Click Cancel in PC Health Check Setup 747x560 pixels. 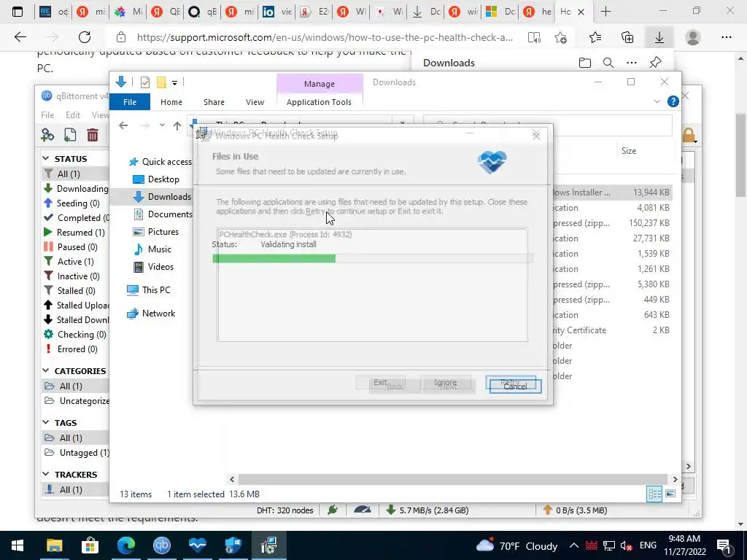(515, 386)
